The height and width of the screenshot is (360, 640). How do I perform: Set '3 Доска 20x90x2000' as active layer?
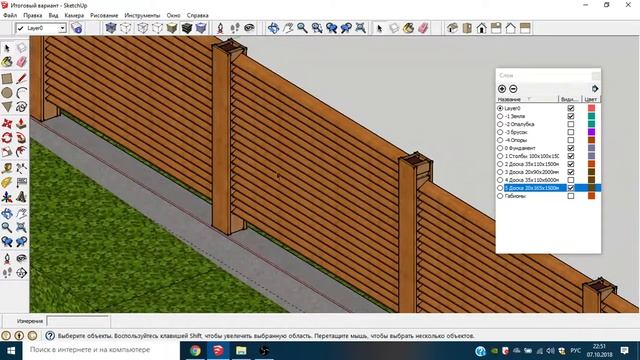click(500, 172)
